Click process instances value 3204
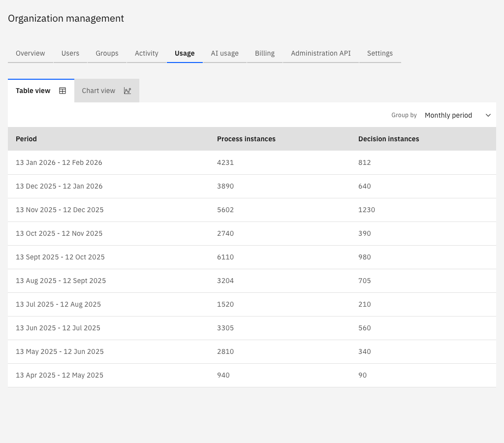The height and width of the screenshot is (443, 504). click(225, 281)
